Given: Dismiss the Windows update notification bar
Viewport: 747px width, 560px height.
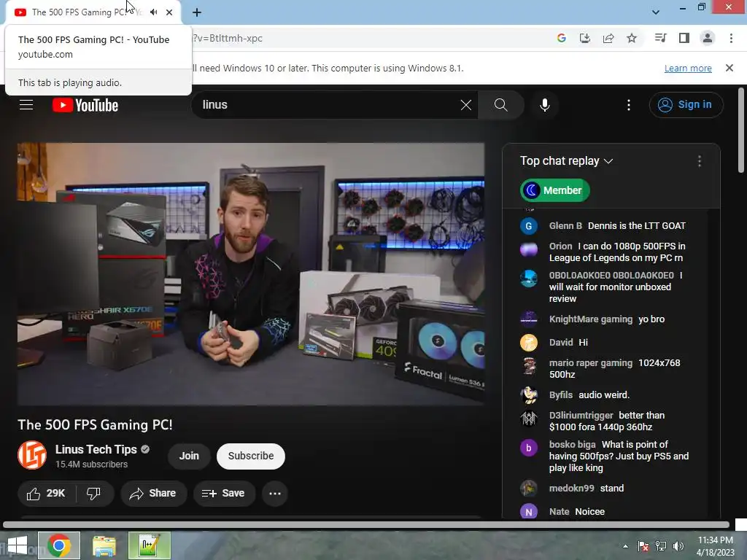Looking at the screenshot, I should (x=729, y=68).
